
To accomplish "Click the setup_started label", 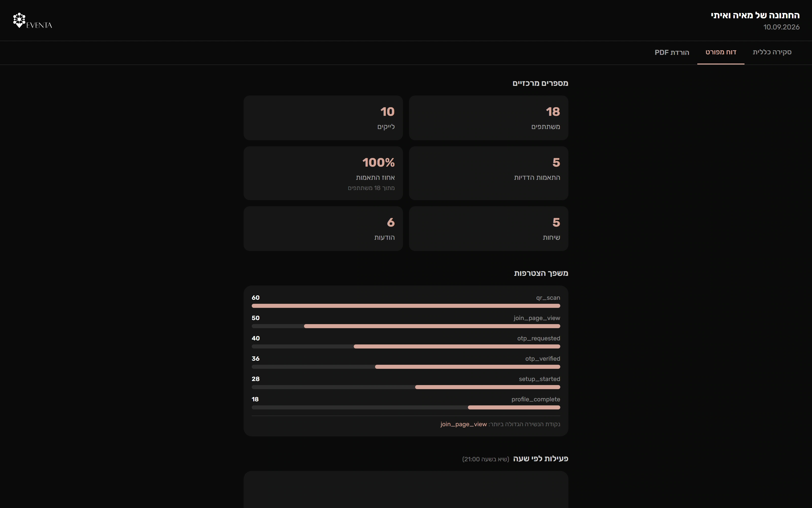I will tap(539, 379).
